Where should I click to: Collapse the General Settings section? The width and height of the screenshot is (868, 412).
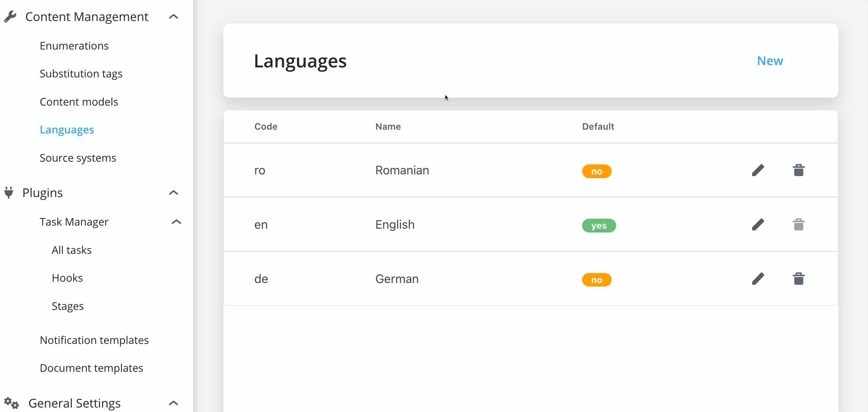[174, 403]
